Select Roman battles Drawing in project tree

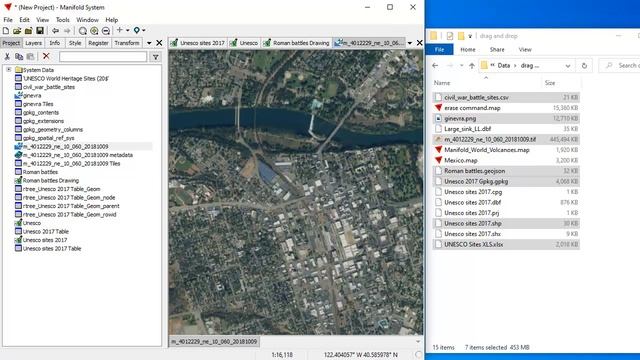[x=47, y=180]
